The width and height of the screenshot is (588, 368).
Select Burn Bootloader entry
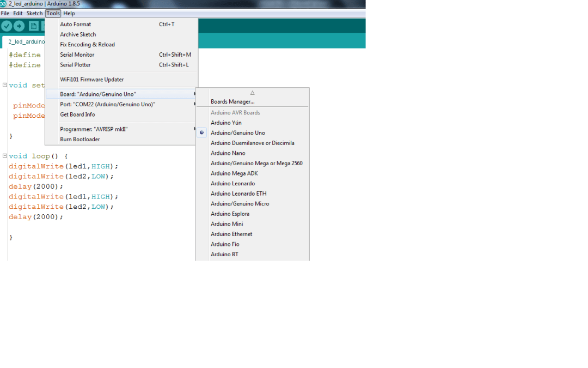point(121,139)
